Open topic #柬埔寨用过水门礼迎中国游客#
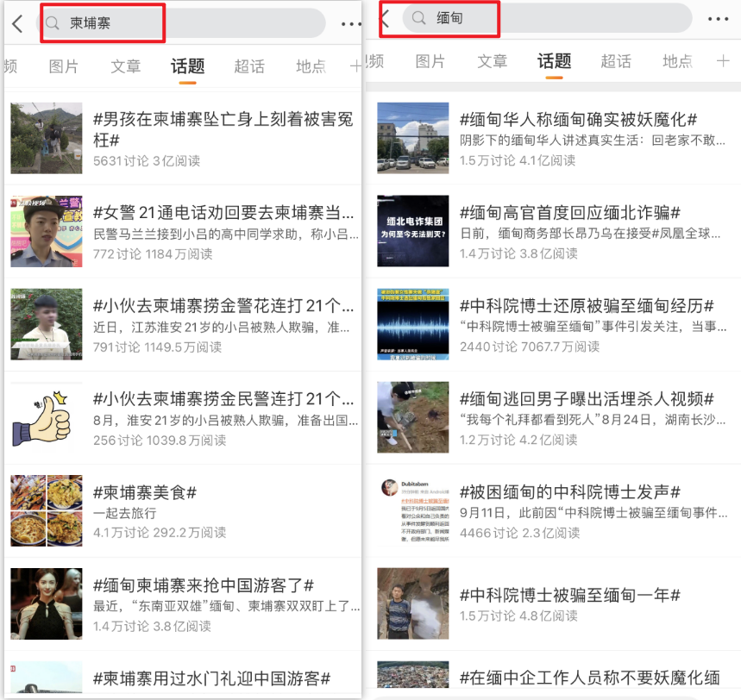Screen dimensions: 741x700 coord(211,678)
